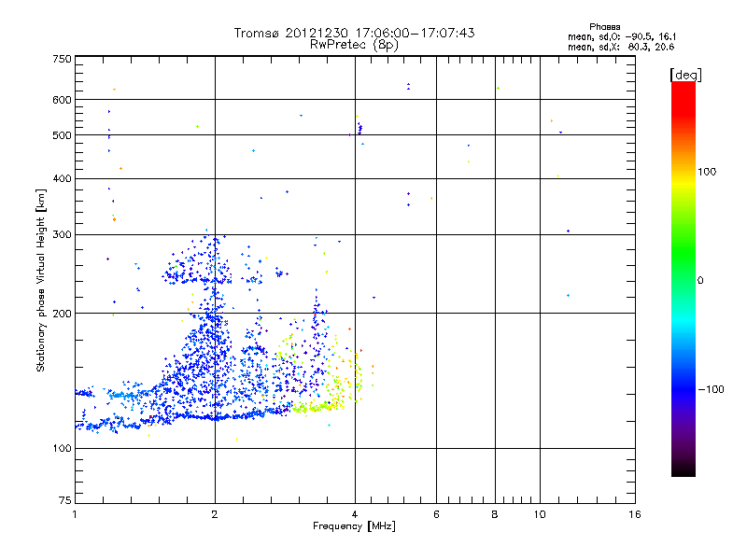Click the 'mean, sd,X: 80.3, 20.6' line
The height and width of the screenshot is (560, 747).
click(x=621, y=47)
